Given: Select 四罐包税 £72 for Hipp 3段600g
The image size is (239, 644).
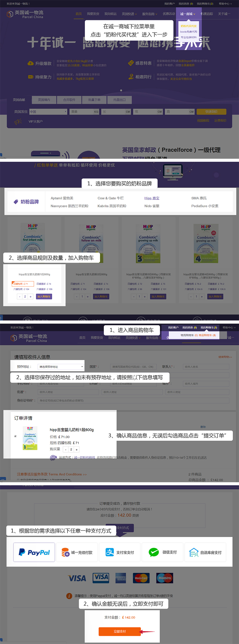Looking at the screenshot, I should tap(135, 284).
